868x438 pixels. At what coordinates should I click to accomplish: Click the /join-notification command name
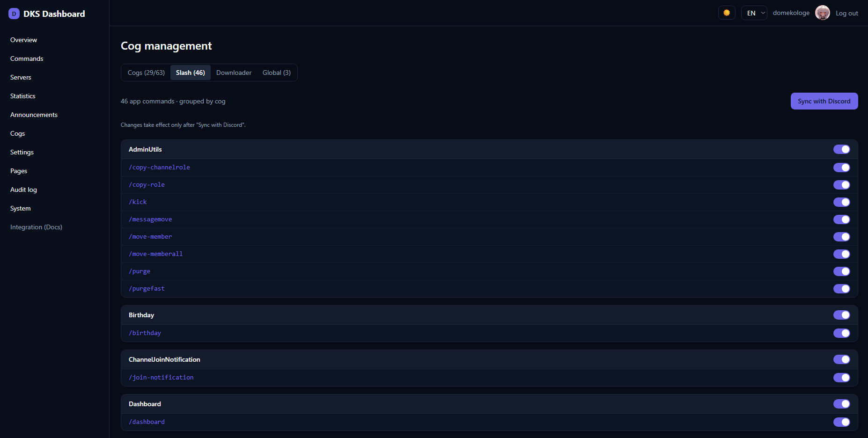click(x=161, y=378)
